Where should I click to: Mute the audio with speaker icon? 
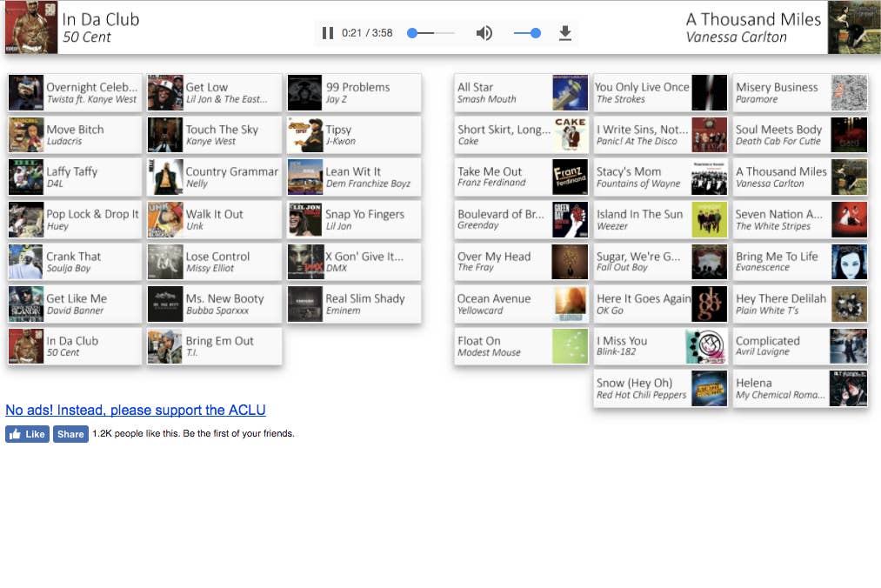[484, 33]
